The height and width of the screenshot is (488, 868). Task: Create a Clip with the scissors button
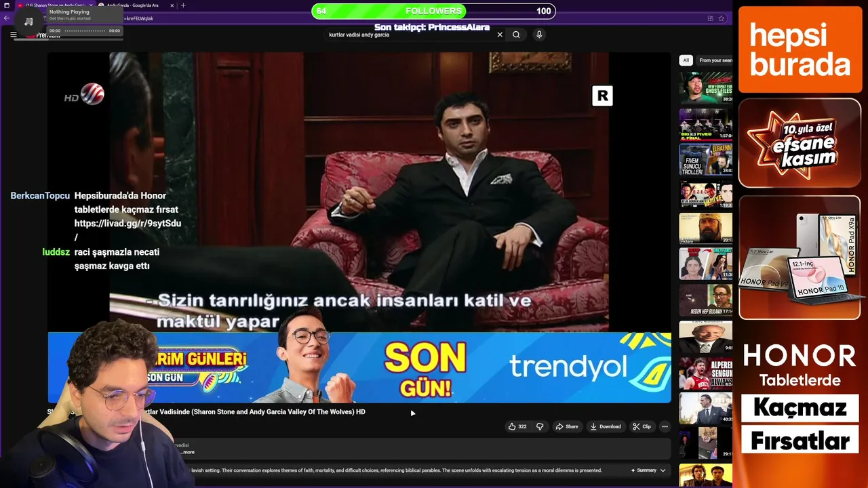(642, 426)
